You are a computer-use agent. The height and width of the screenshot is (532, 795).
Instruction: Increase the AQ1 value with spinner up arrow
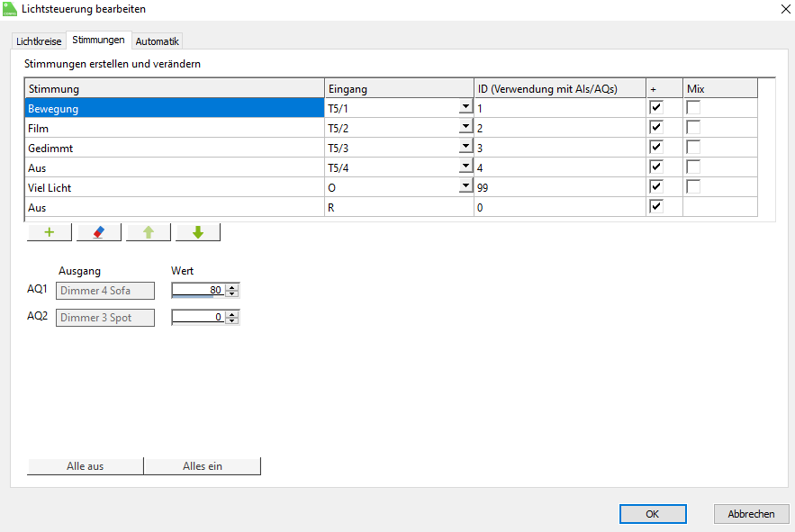tap(232, 287)
